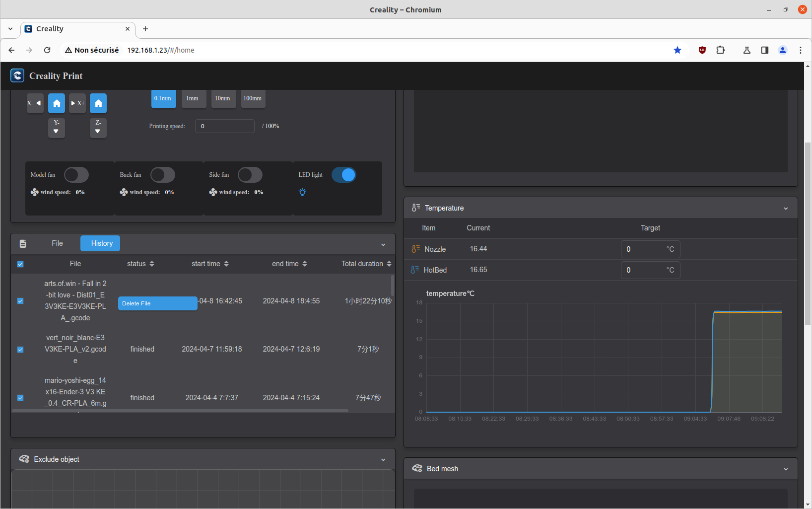Collapse the Bed mesh panel chevron
This screenshot has height=509, width=812.
coord(786,469)
